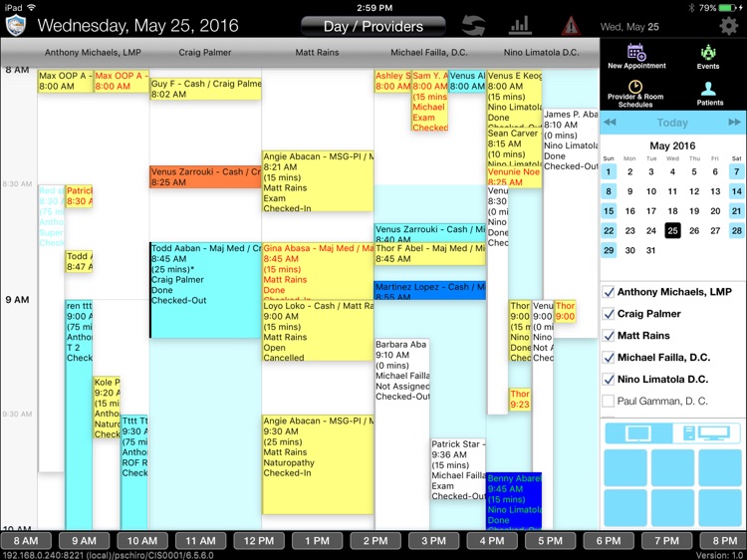Open the settings gear icon
747x560 pixels.
(x=728, y=26)
